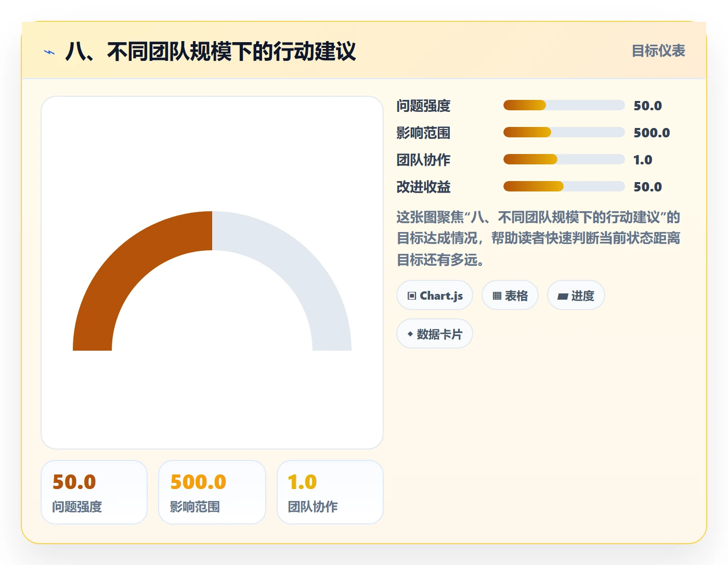Click the 改进收益 progress bar

(564, 186)
